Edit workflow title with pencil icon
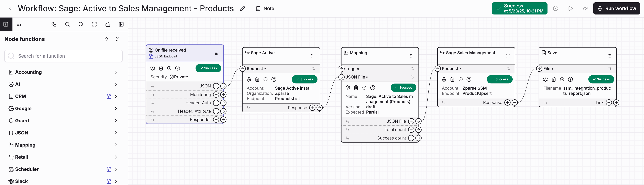 [x=243, y=8]
